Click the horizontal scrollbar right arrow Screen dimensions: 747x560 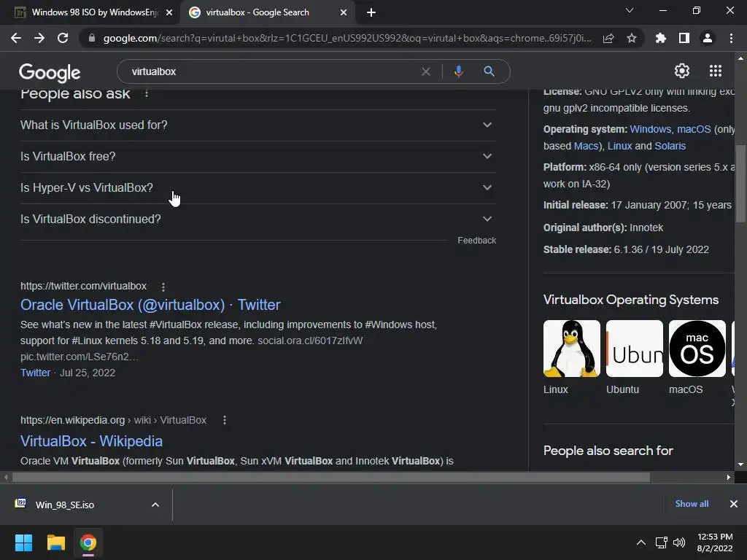(729, 477)
